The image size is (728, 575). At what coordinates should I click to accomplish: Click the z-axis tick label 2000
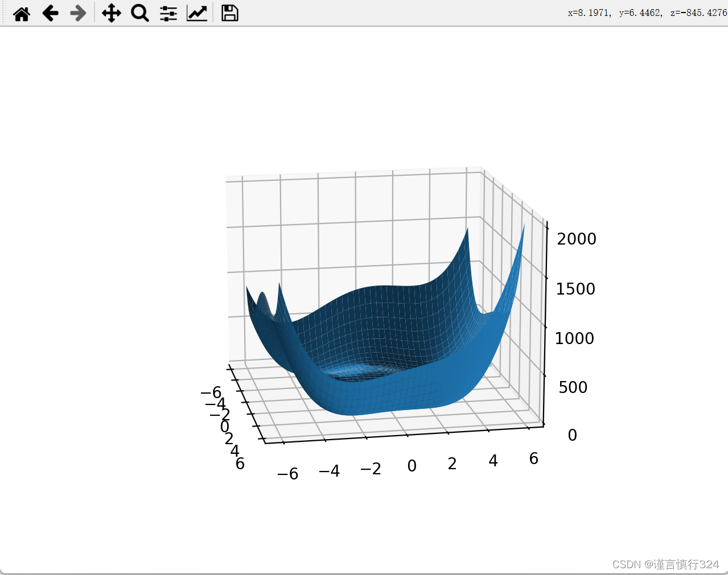(x=577, y=239)
